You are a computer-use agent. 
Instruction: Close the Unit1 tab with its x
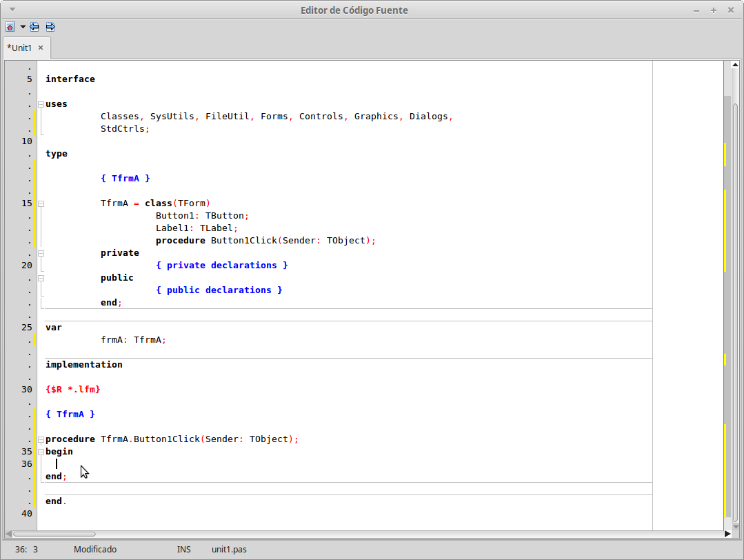tap(41, 48)
